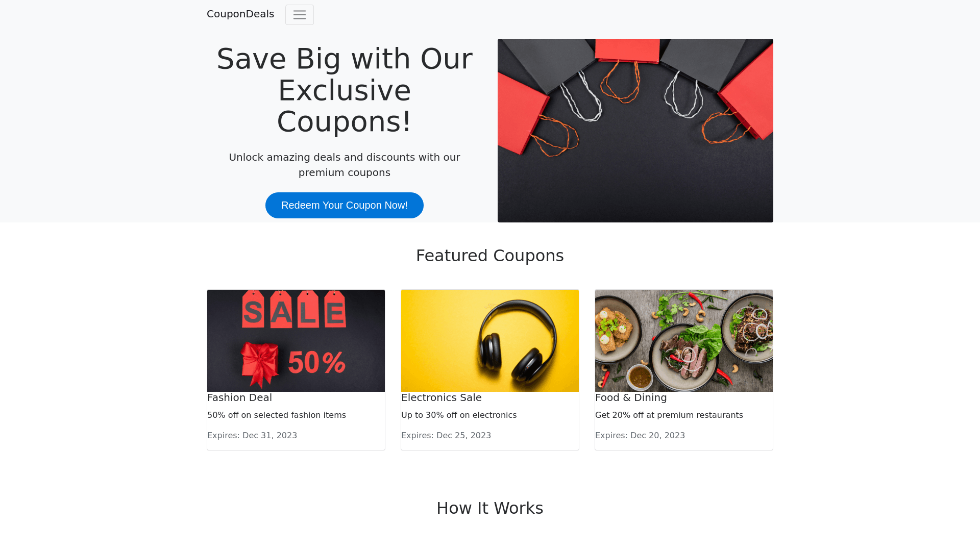The width and height of the screenshot is (980, 551).
Task: Click the Expires Dec 31, 2023 label
Action: 252,436
